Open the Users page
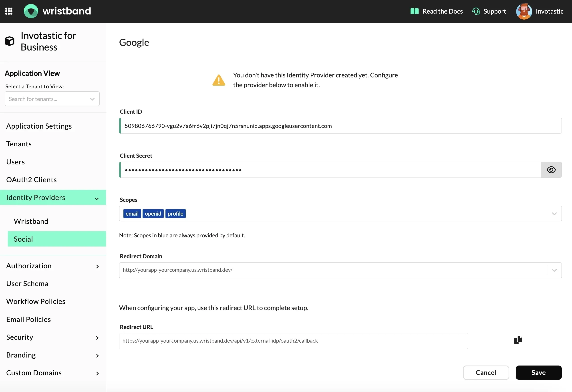Image resolution: width=572 pixels, height=392 pixels. click(x=16, y=162)
